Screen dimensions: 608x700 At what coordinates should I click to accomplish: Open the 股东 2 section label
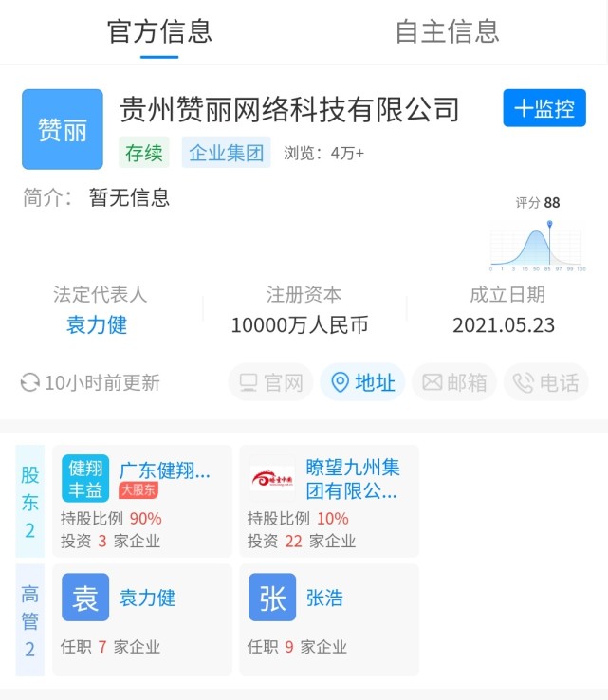(30, 501)
